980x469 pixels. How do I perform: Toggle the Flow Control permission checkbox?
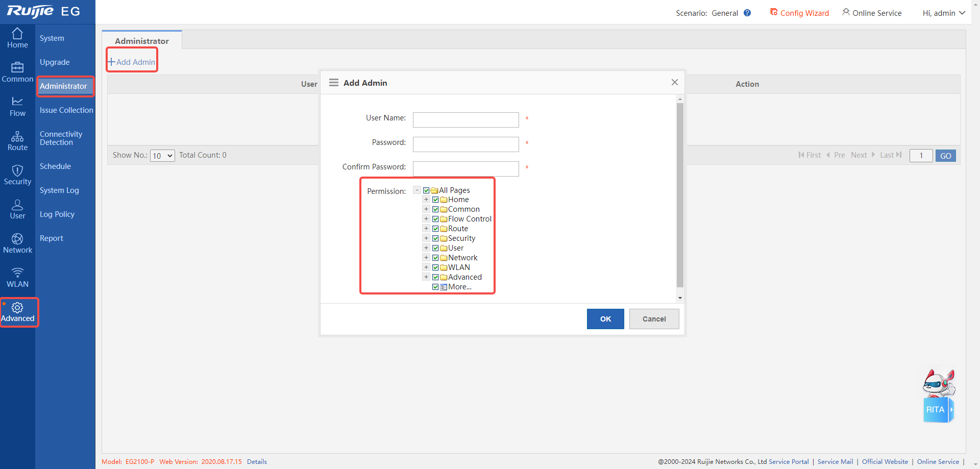(x=435, y=219)
